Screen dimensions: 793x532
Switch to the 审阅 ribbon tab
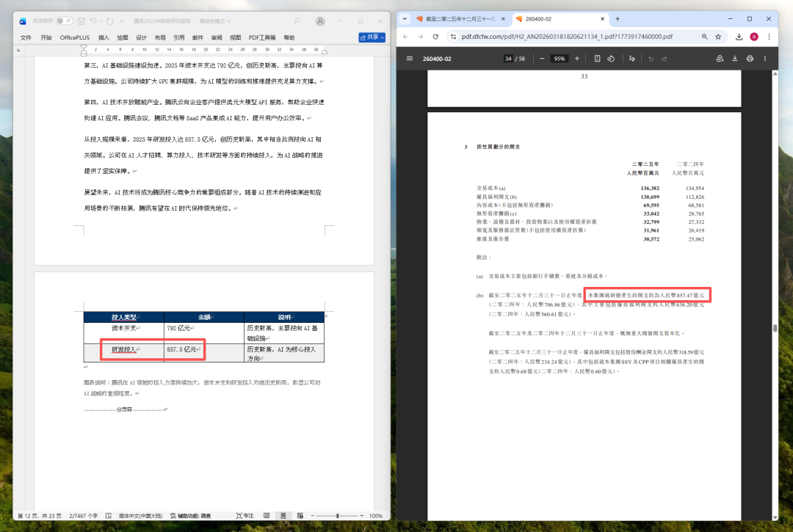pyautogui.click(x=217, y=37)
